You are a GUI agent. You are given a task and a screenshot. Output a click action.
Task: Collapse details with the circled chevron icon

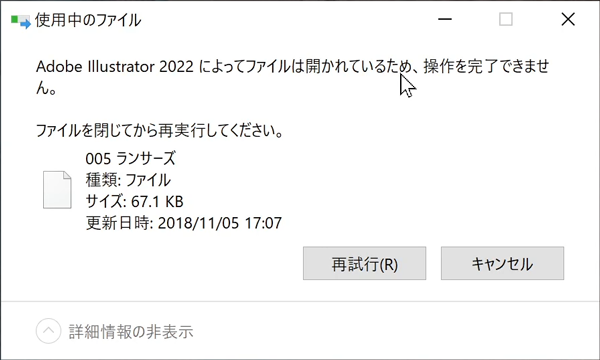[48, 331]
